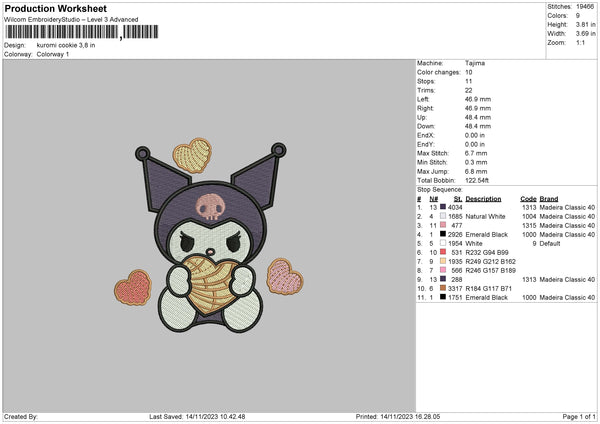Click the pink swatch for R246 G157 B189

443,270
